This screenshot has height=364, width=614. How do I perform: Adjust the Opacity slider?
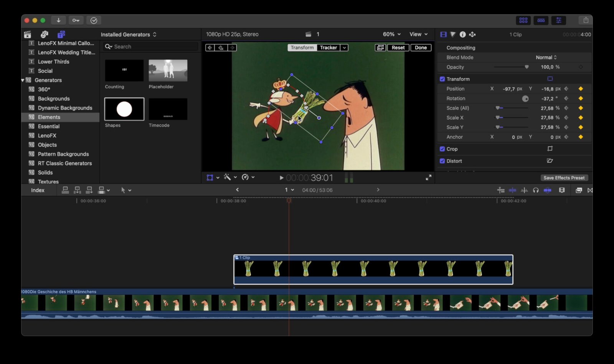[x=511, y=67]
